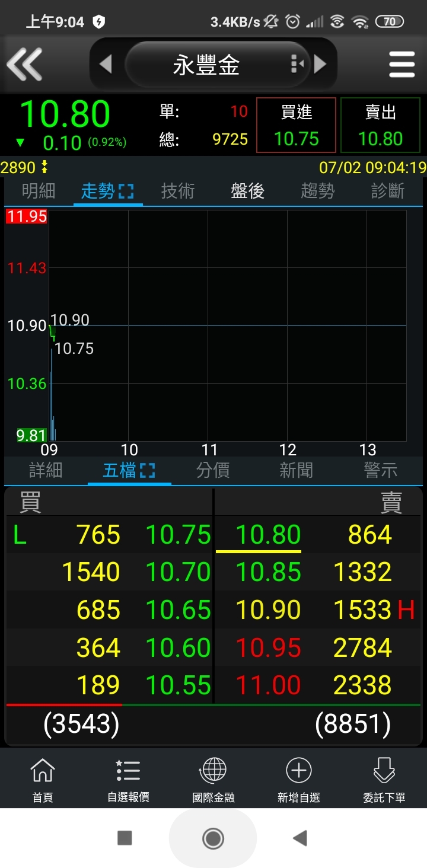This screenshot has width=427, height=868.
Task: Select bid price 10.70 in 五檔
Action: [x=179, y=572]
